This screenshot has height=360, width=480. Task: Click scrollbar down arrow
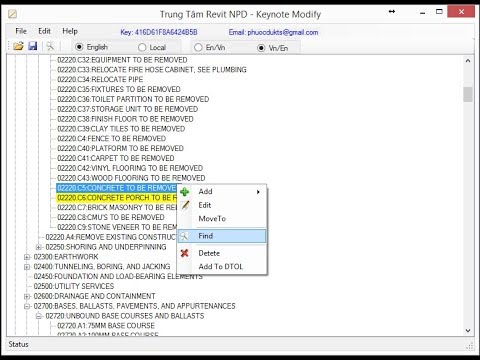tap(468, 331)
